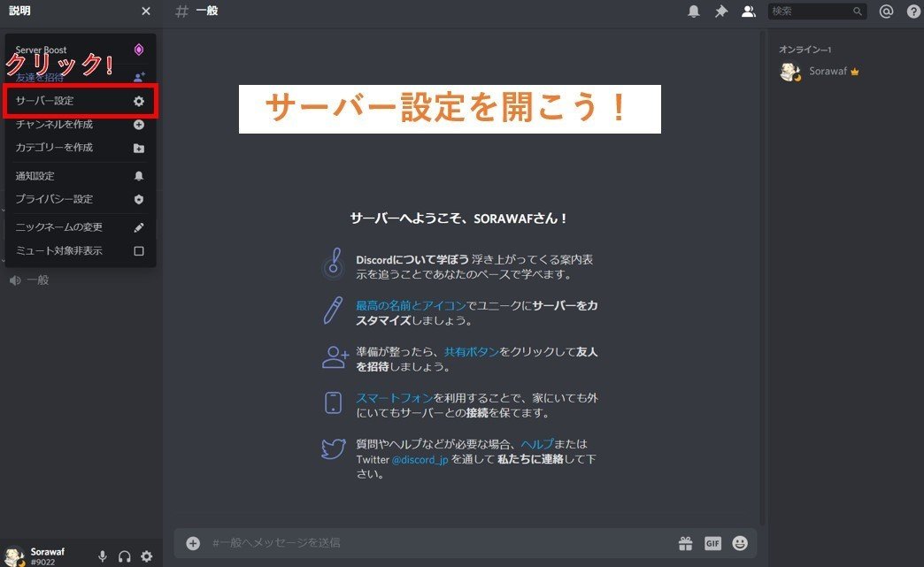Click the pencil icon beside ニックネームの変更
This screenshot has width=924, height=567.
[138, 227]
